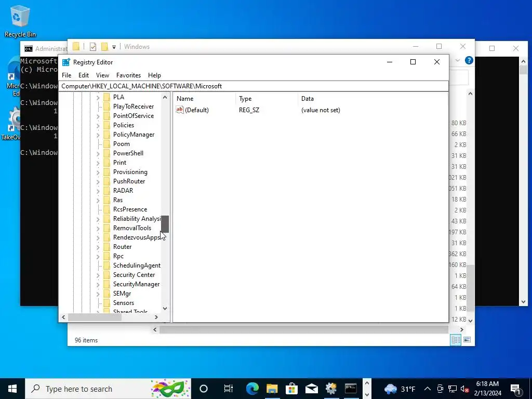Expand the PowerShell registry key

[98, 153]
